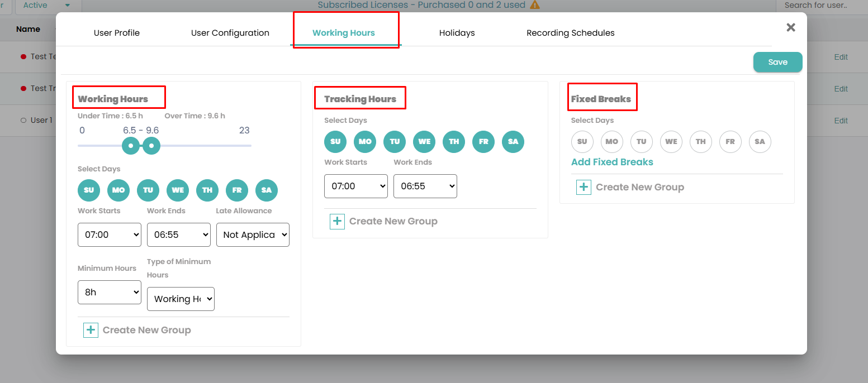Select the Working Hours tab
The height and width of the screenshot is (383, 868).
pyautogui.click(x=344, y=33)
